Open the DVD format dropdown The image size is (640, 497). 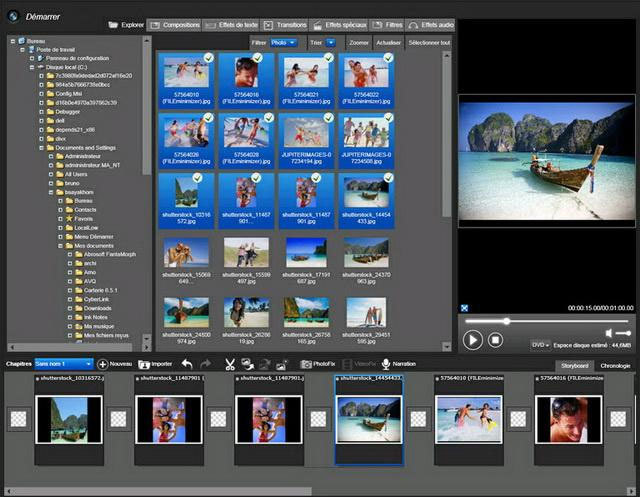pos(540,344)
